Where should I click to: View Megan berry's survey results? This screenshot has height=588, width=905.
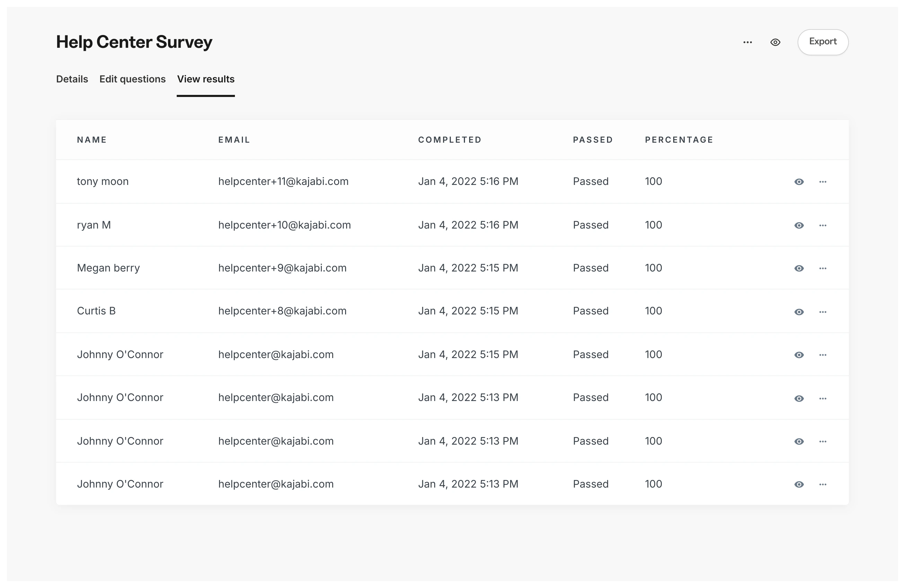coord(799,268)
